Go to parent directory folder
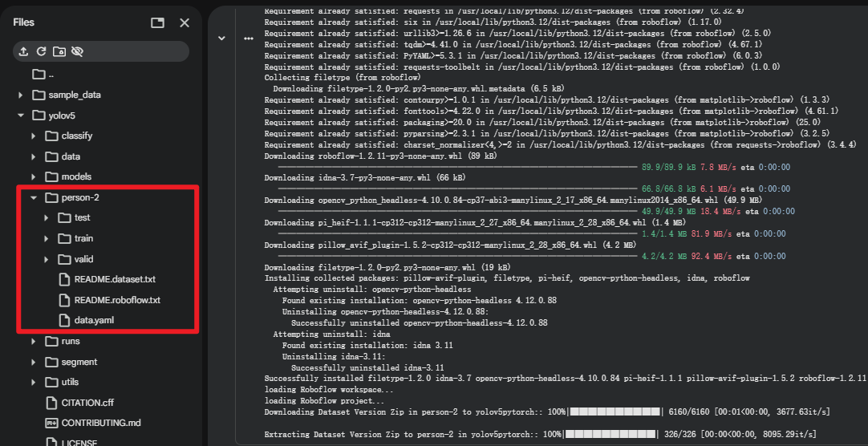868x446 pixels. 39,75
